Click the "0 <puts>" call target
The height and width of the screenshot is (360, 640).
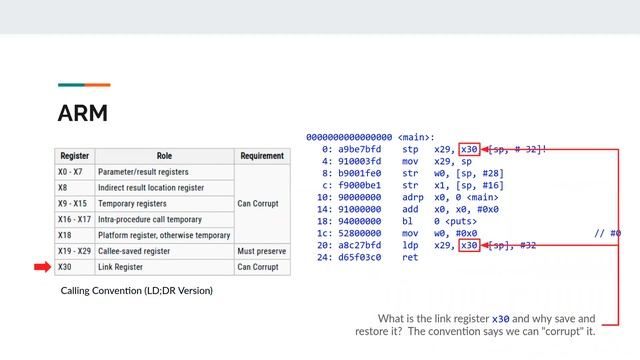coord(456,222)
